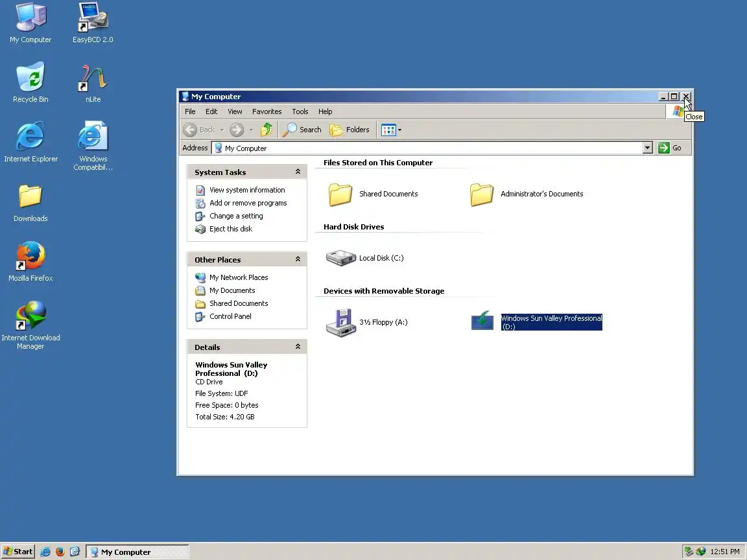Click the Back navigation button
Image resolution: width=747 pixels, height=560 pixels.
point(199,130)
